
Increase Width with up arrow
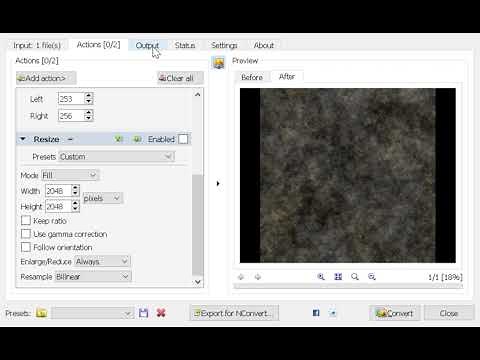[x=75, y=188]
